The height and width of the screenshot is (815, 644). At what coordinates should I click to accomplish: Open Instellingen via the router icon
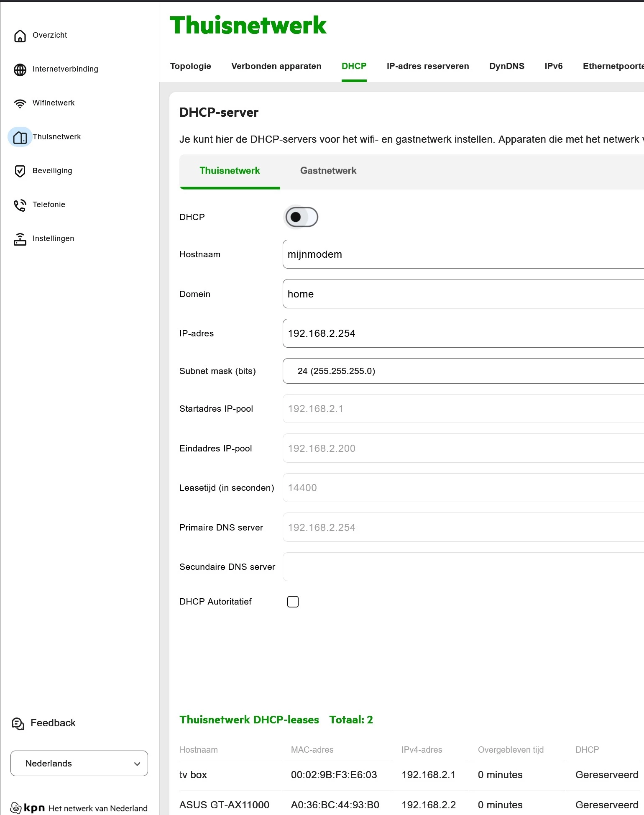[20, 239]
